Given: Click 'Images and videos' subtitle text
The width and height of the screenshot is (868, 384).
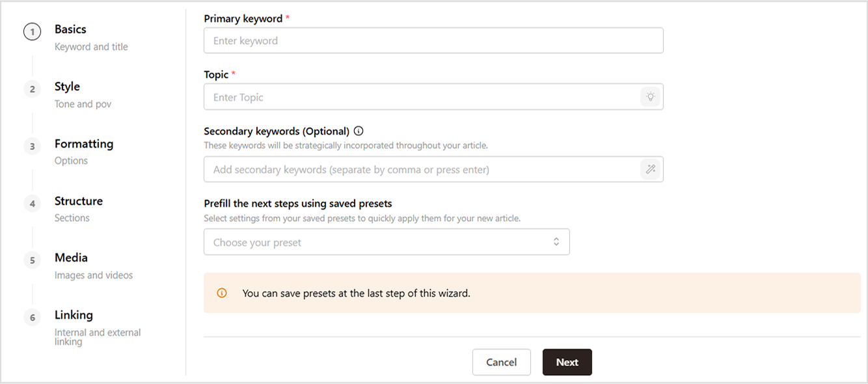Looking at the screenshot, I should (94, 275).
